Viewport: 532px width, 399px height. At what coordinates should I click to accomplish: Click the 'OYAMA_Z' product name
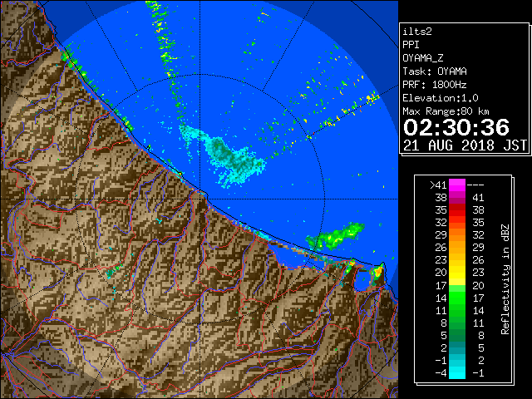(423, 58)
